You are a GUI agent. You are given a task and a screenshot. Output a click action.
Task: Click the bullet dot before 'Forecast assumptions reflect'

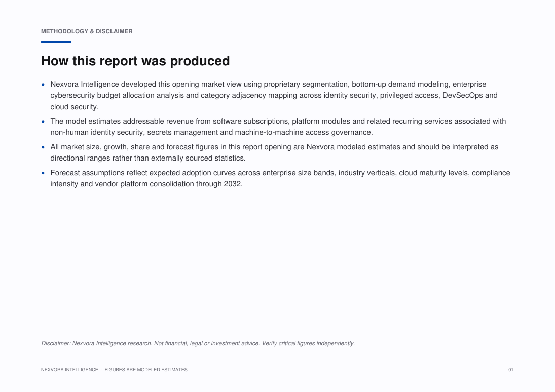[x=43, y=173]
